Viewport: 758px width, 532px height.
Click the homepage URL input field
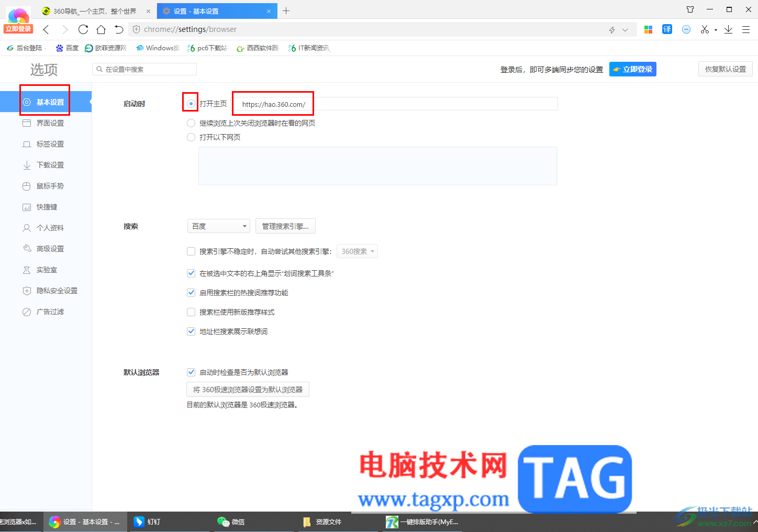(395, 104)
